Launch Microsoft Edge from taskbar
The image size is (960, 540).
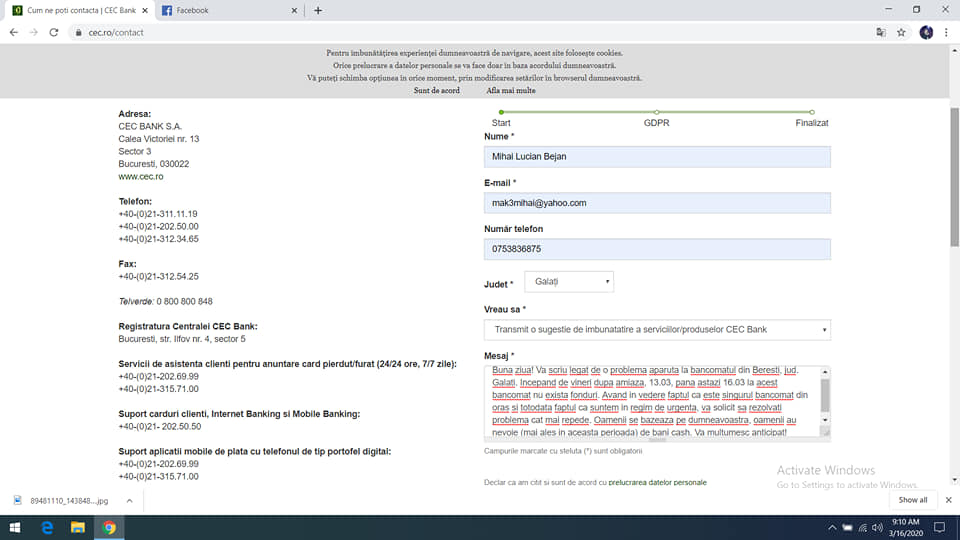point(47,528)
